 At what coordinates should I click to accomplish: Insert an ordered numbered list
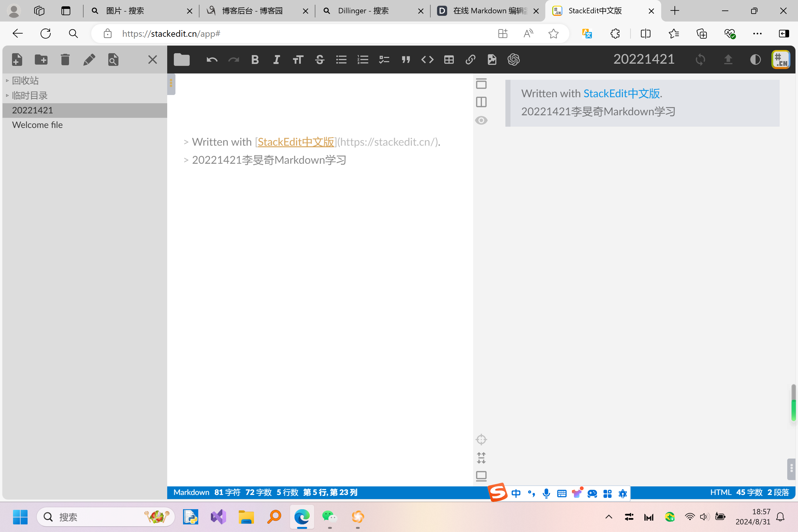tap(363, 60)
